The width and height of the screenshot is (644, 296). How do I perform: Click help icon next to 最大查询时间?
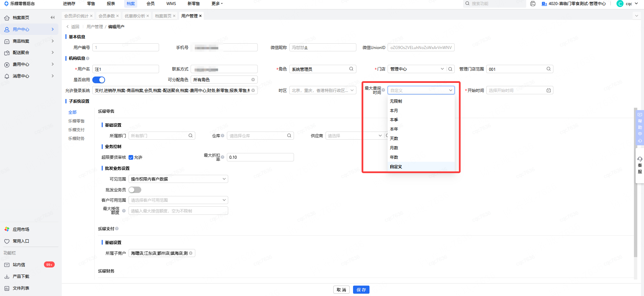[383, 90]
